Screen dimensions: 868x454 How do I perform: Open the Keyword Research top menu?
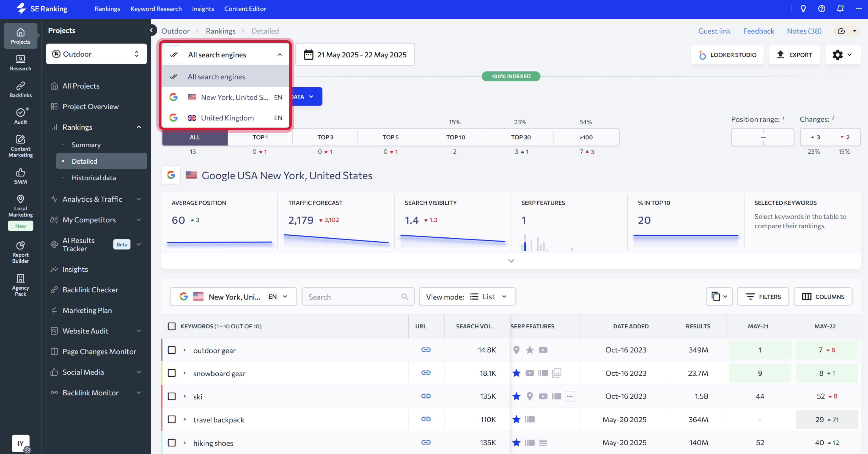click(156, 9)
